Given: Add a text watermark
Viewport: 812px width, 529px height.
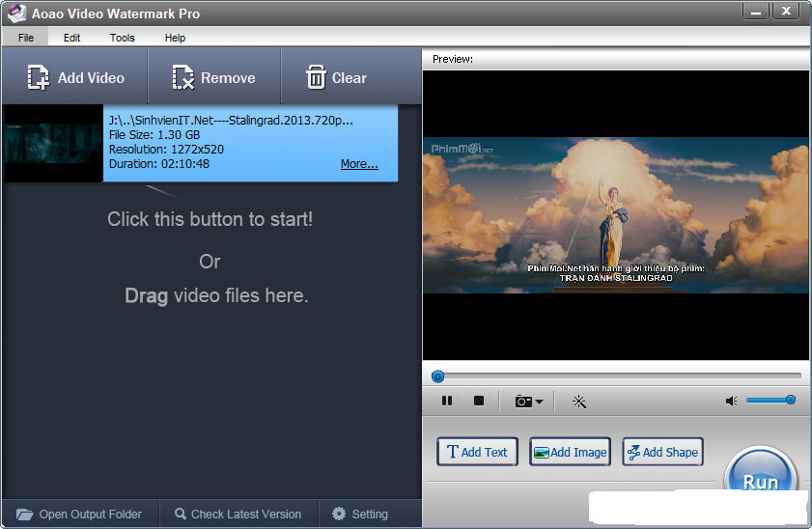Looking at the screenshot, I should coord(477,452).
